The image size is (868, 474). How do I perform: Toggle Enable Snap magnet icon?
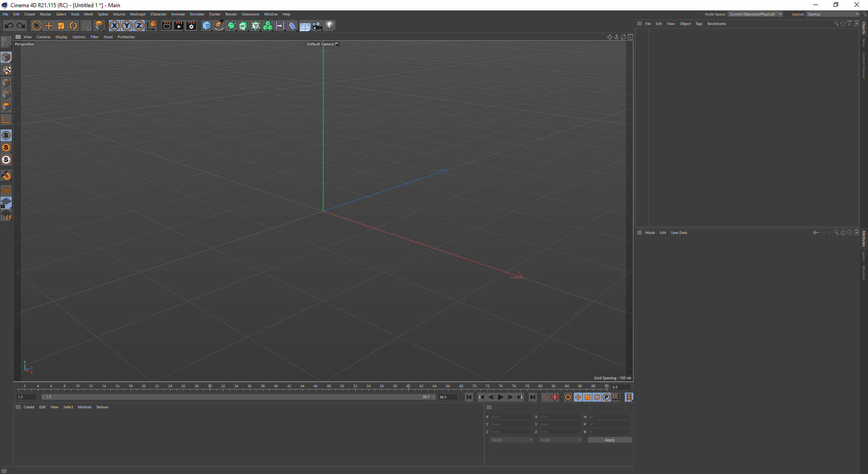tap(6, 175)
